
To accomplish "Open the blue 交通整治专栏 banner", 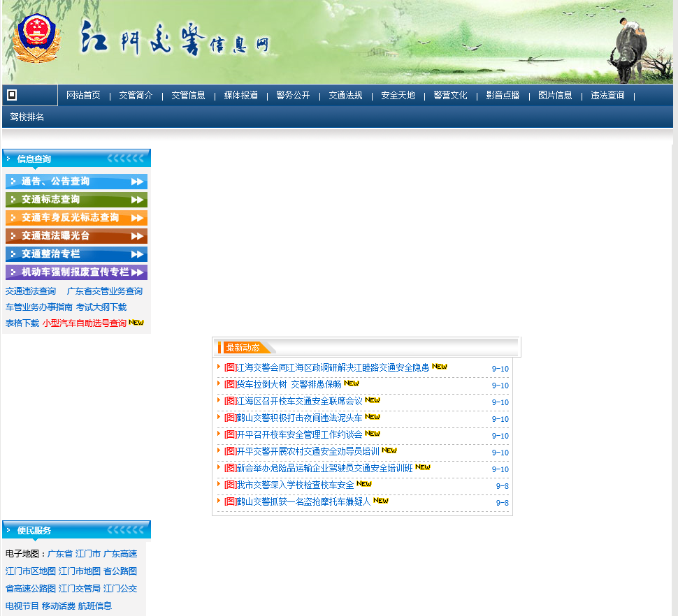I will 76,254.
